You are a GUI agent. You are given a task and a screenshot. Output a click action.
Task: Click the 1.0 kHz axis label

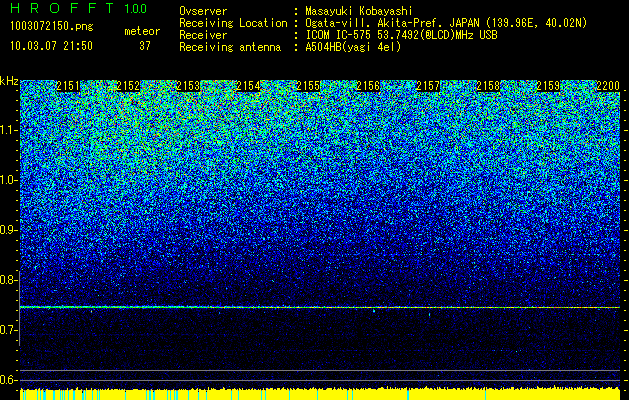(x=8, y=180)
